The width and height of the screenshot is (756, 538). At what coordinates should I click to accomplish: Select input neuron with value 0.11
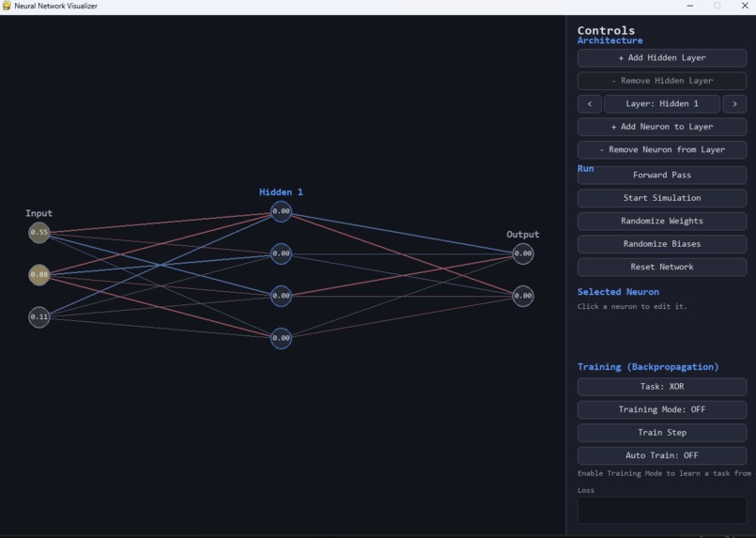click(x=39, y=317)
